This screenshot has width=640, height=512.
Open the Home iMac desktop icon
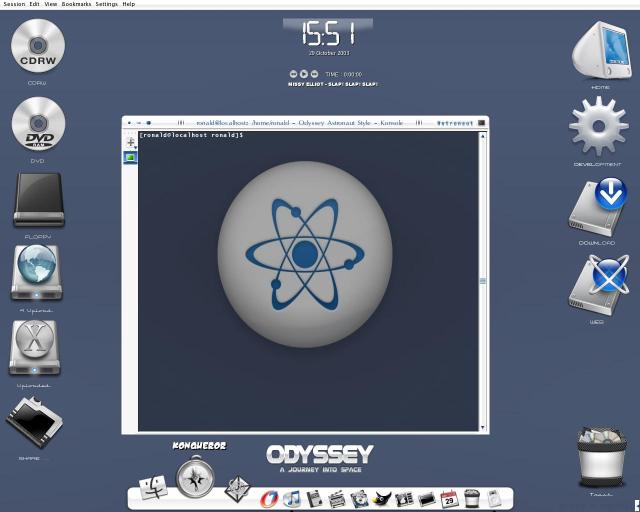click(601, 50)
